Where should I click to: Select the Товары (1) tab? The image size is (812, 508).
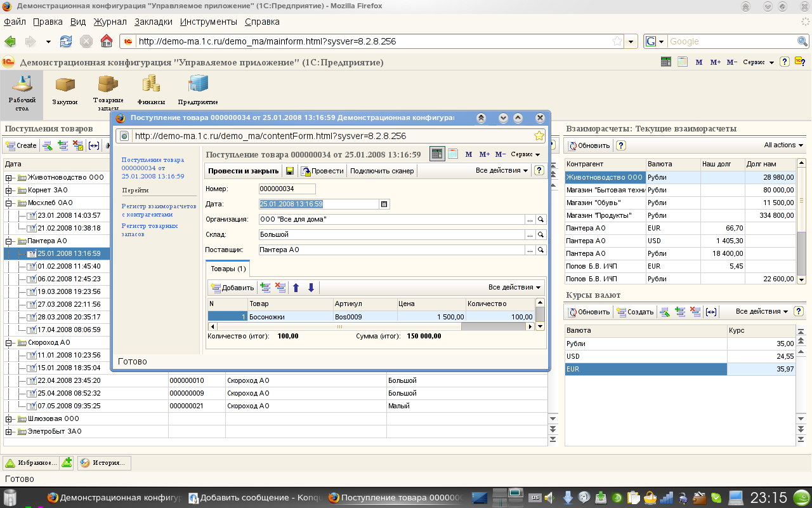228,269
